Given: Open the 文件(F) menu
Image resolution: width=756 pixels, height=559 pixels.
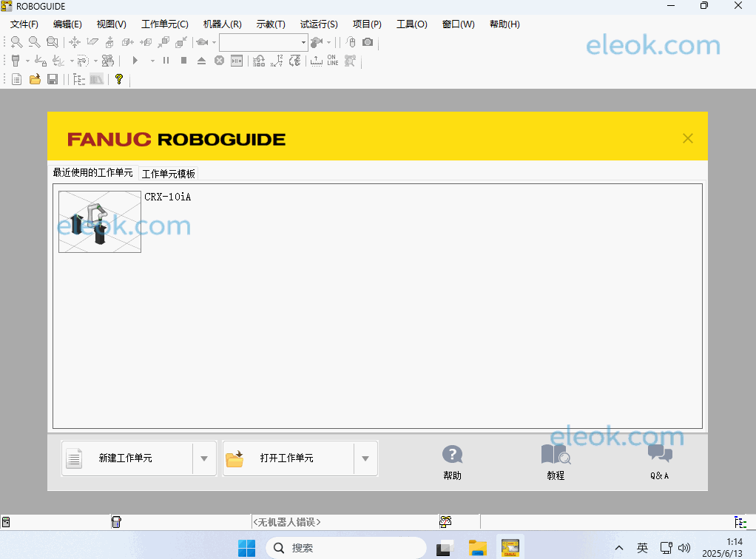Looking at the screenshot, I should [x=24, y=24].
